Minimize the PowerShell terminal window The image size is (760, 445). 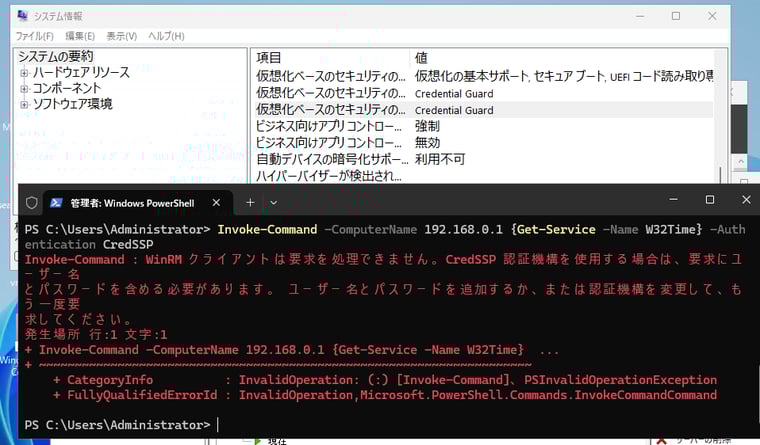click(x=673, y=200)
